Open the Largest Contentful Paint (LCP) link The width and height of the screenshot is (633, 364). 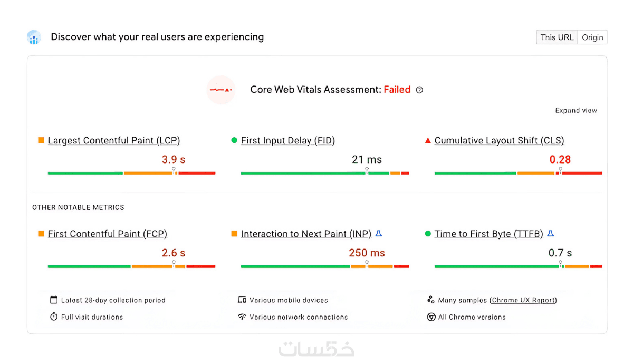(x=114, y=141)
